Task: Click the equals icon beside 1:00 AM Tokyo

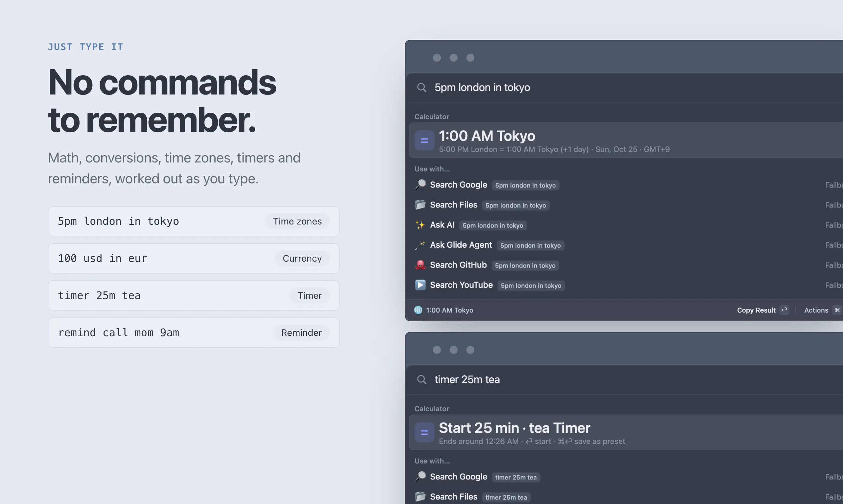Action: [424, 140]
